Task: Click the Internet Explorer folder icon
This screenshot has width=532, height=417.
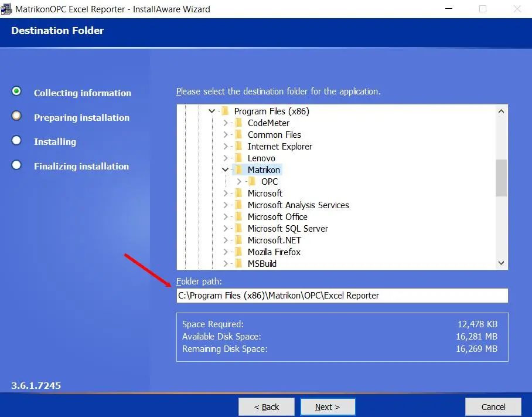Action: pyautogui.click(x=238, y=147)
